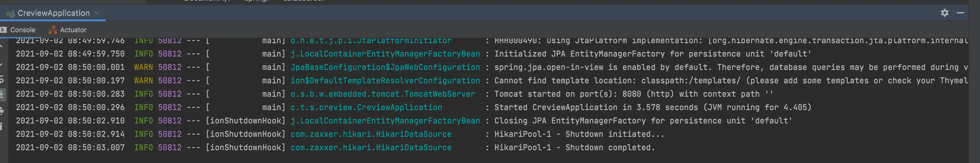Viewport: 980px width, 163px height.
Task: Click the Spring Boot run configuration icon
Action: (x=11, y=13)
